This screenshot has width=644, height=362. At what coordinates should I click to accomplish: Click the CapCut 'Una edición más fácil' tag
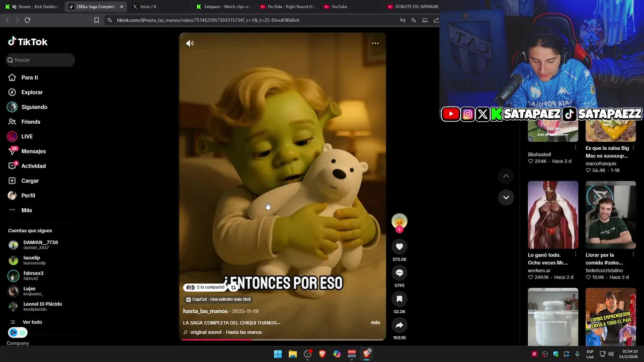click(x=218, y=299)
